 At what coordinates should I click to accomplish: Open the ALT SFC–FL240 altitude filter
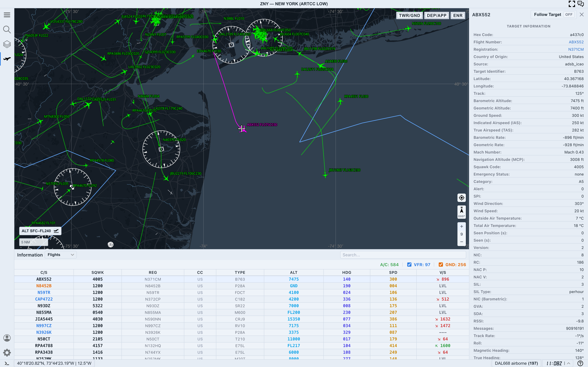(40, 231)
